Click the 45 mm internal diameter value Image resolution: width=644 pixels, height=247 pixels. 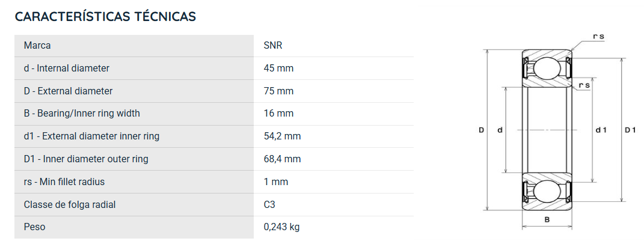tap(278, 68)
